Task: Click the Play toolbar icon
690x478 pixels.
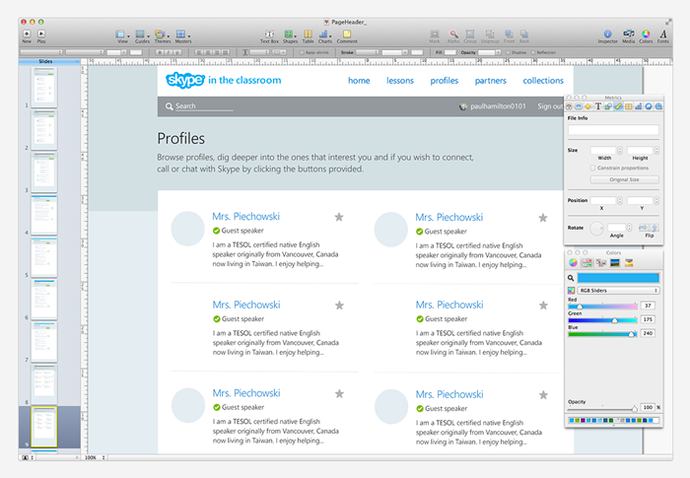Action: (41, 34)
